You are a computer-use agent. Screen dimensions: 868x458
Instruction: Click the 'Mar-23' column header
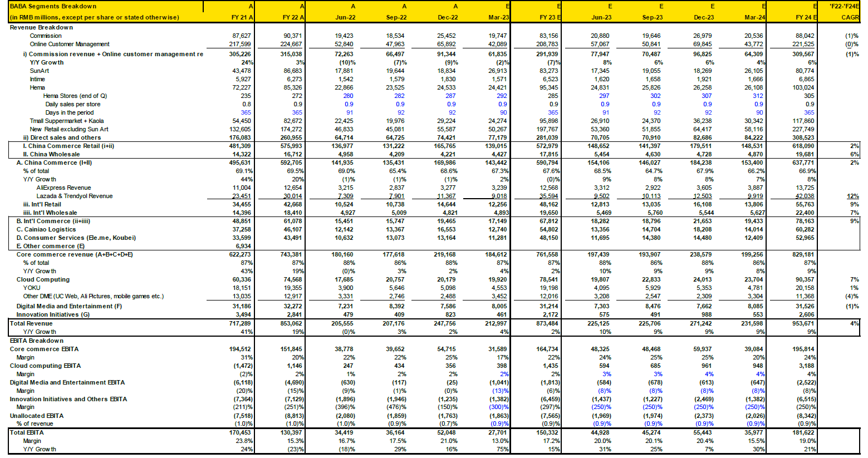click(x=499, y=17)
